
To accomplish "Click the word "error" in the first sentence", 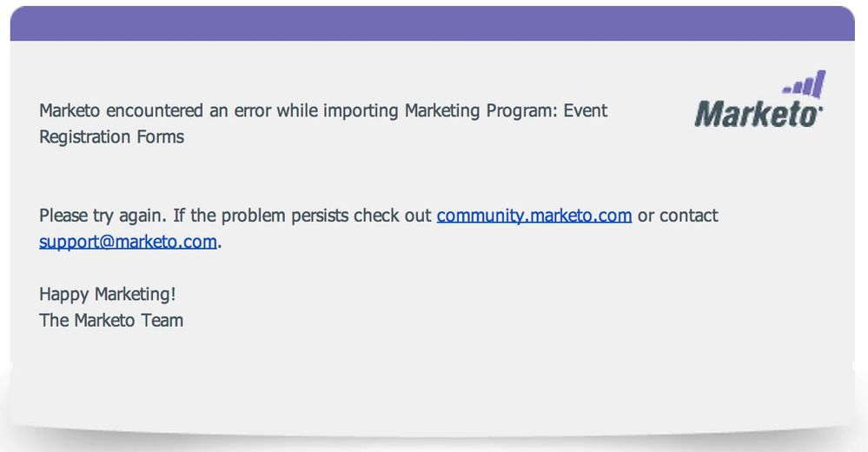I will (253, 110).
